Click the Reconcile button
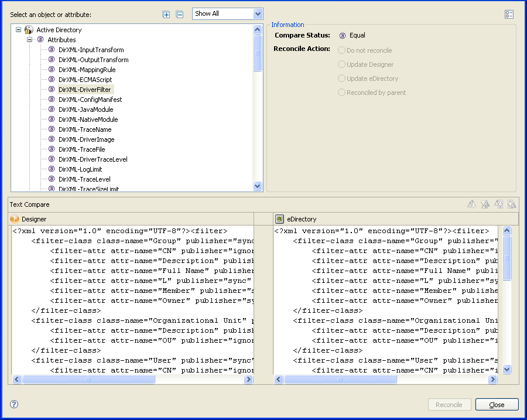This screenshot has width=527, height=420. coord(449,405)
